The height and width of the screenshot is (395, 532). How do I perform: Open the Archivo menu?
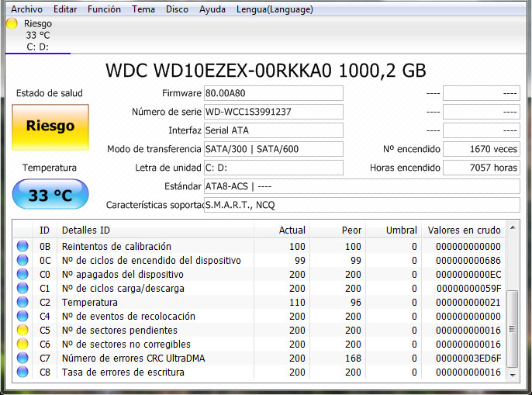(27, 9)
